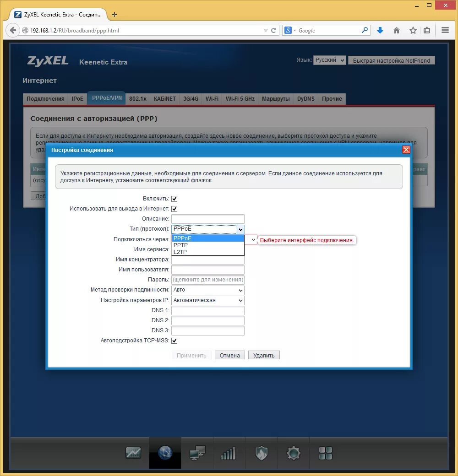Click the Пароль field
Screen dimensions: 458x476
coord(208,280)
